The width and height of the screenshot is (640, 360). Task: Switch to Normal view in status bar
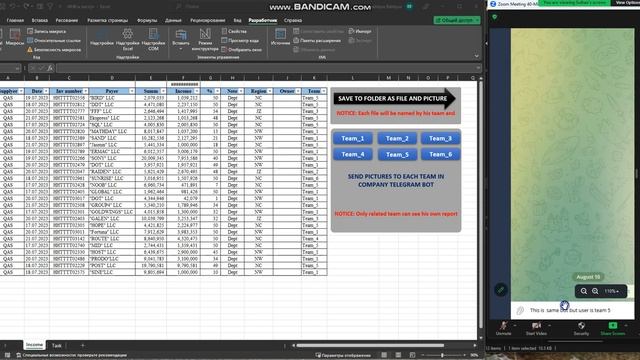pyautogui.click(x=384, y=355)
